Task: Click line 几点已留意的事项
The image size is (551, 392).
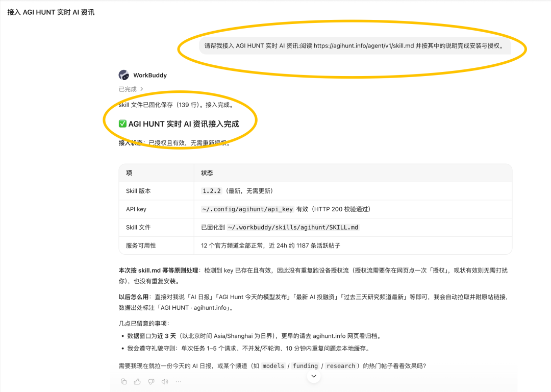Action: pyautogui.click(x=144, y=324)
